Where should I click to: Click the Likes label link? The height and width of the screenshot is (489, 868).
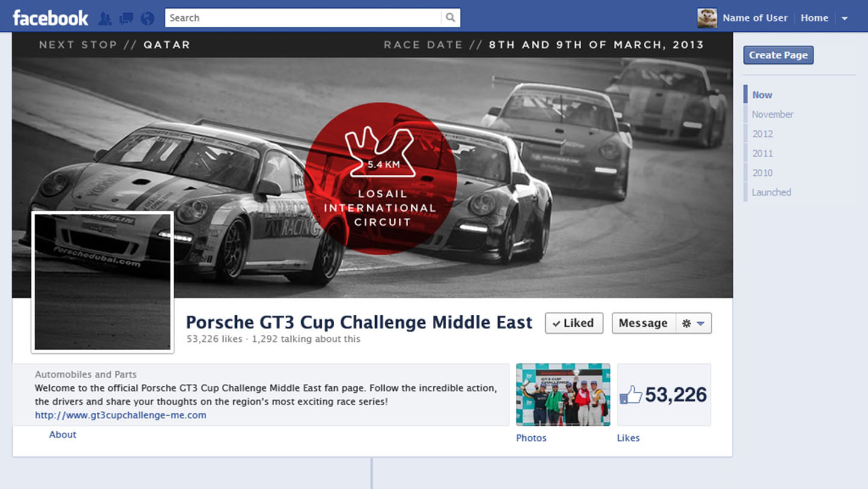pos(628,438)
